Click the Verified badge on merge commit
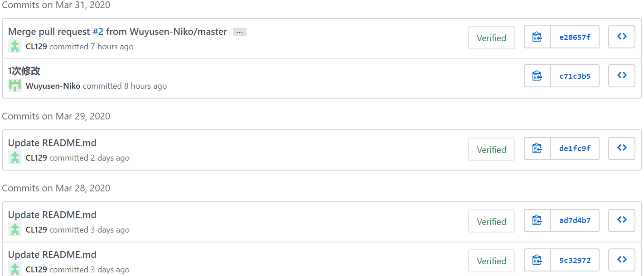 (x=491, y=38)
